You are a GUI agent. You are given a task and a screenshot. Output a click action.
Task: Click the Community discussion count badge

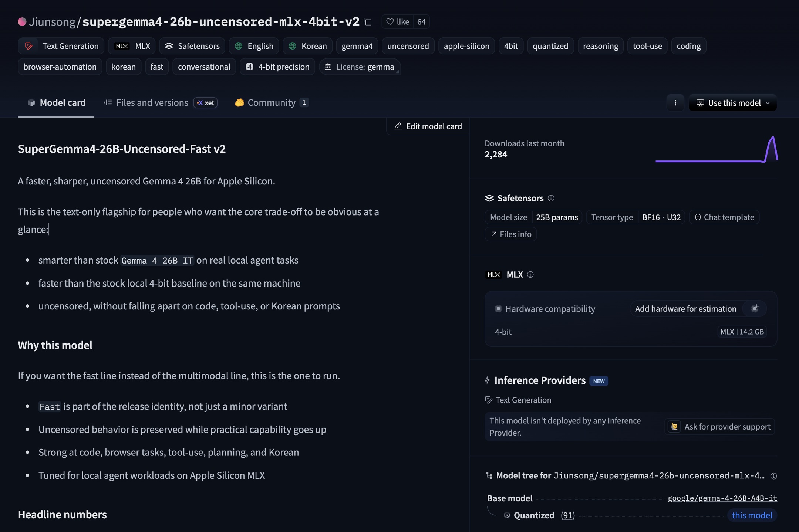304,102
